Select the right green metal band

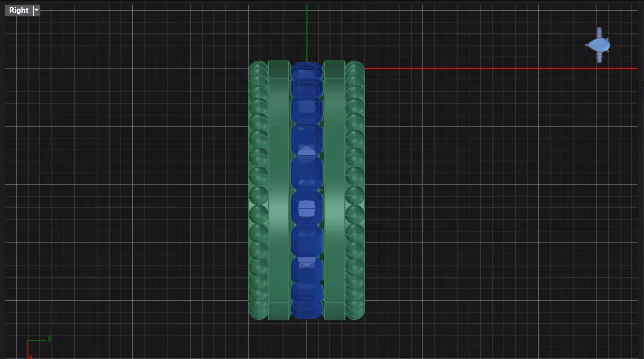[x=335, y=190]
